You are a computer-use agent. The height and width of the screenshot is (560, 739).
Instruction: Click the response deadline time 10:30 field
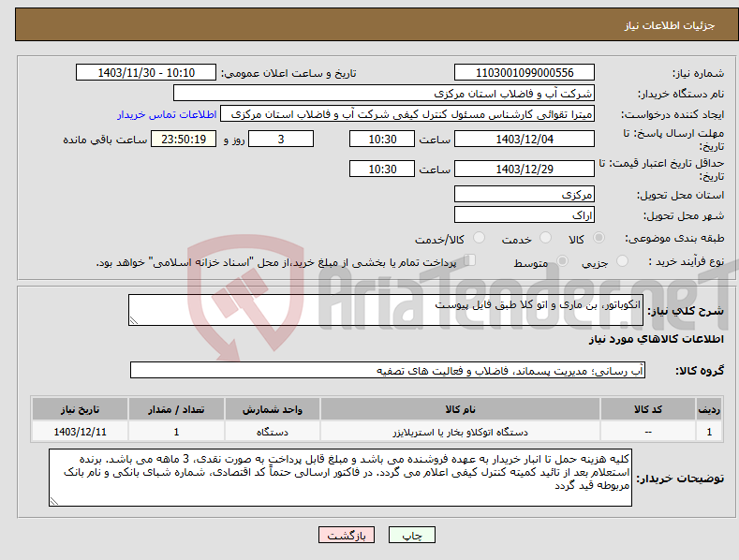pos(382,139)
